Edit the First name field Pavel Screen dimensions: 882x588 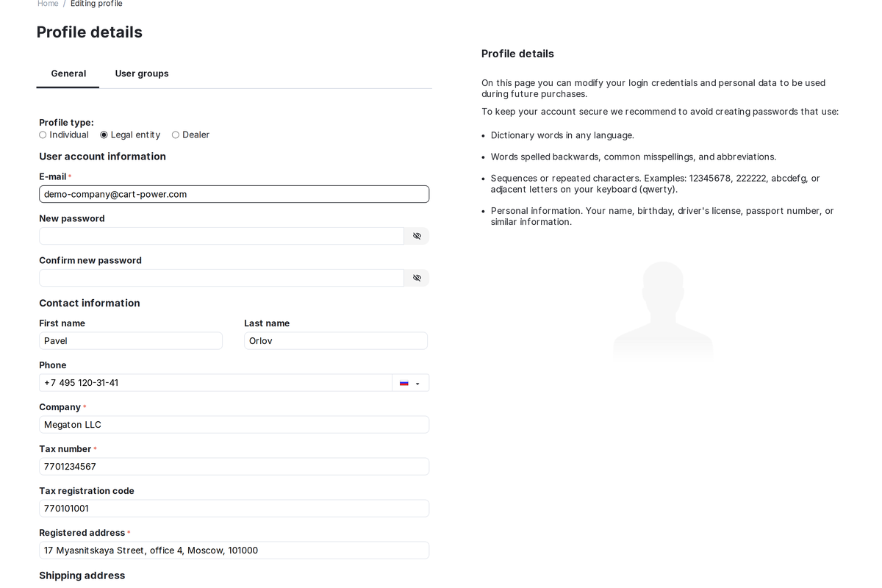[131, 341]
